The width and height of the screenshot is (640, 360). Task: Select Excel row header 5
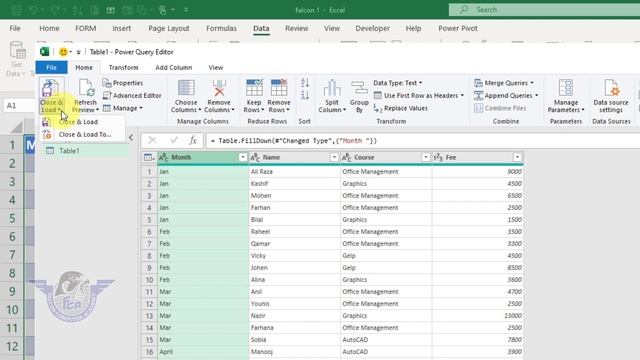tap(12, 218)
